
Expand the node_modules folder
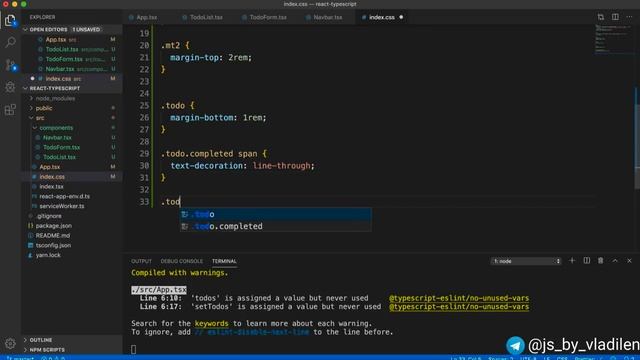[71, 98]
